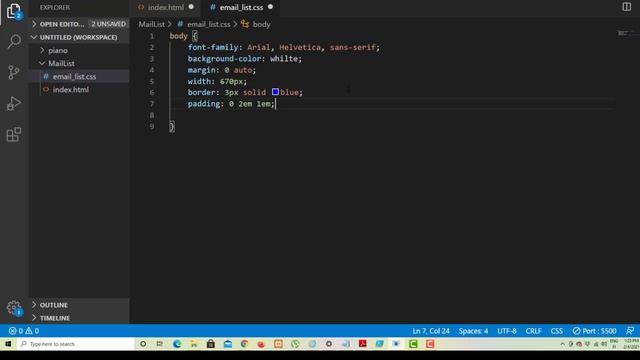Viewport: 640px width, 360px height.
Task: Click email_list.css in the breadcrumb
Action: (x=209, y=24)
